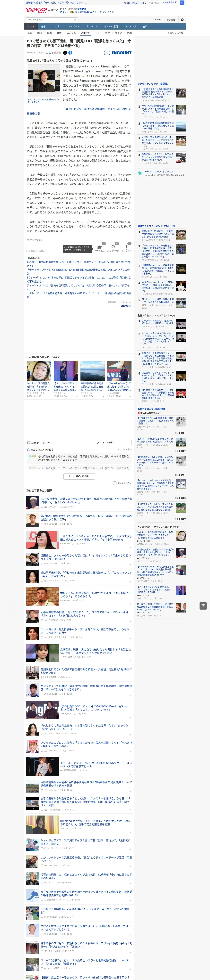Click もっと見る(336件) button
Image resolution: width=210 pixels, height=980 pixels.
(x=79, y=476)
